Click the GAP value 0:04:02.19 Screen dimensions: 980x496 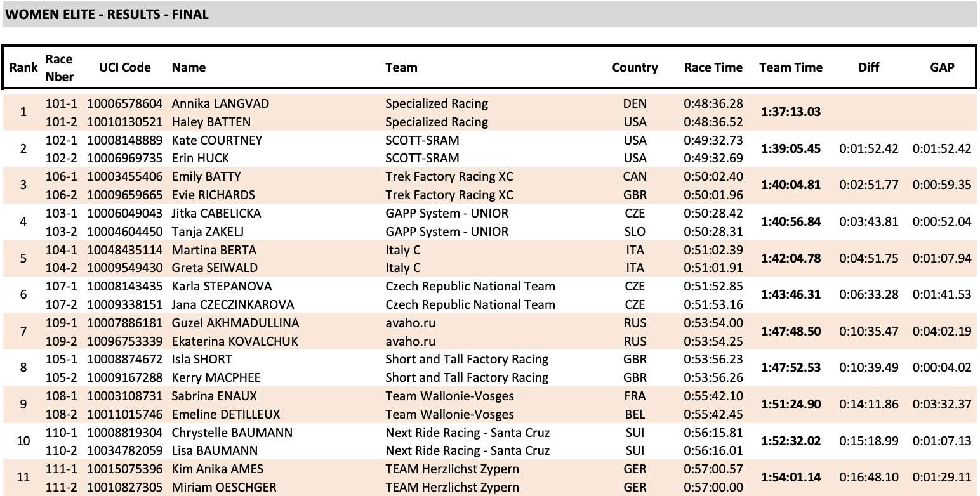pos(942,332)
